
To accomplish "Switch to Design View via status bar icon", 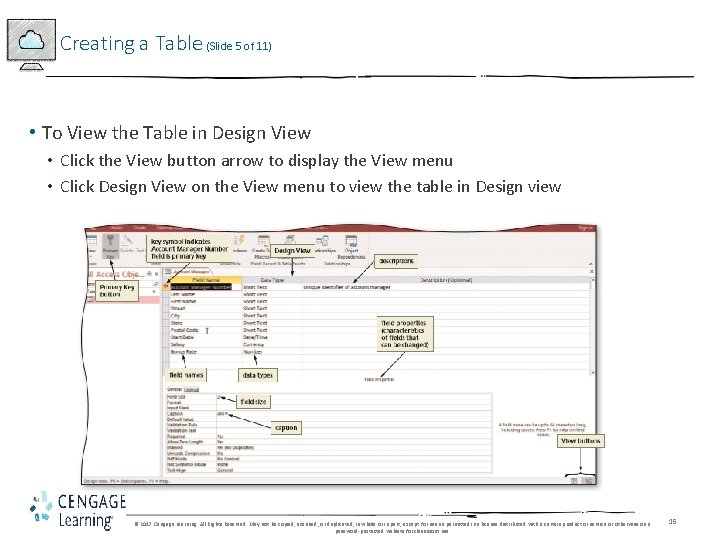I will [589, 481].
